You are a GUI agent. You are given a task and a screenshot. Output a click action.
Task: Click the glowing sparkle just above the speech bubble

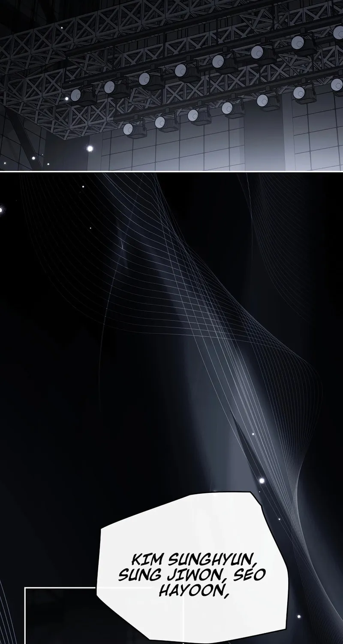[261, 480]
